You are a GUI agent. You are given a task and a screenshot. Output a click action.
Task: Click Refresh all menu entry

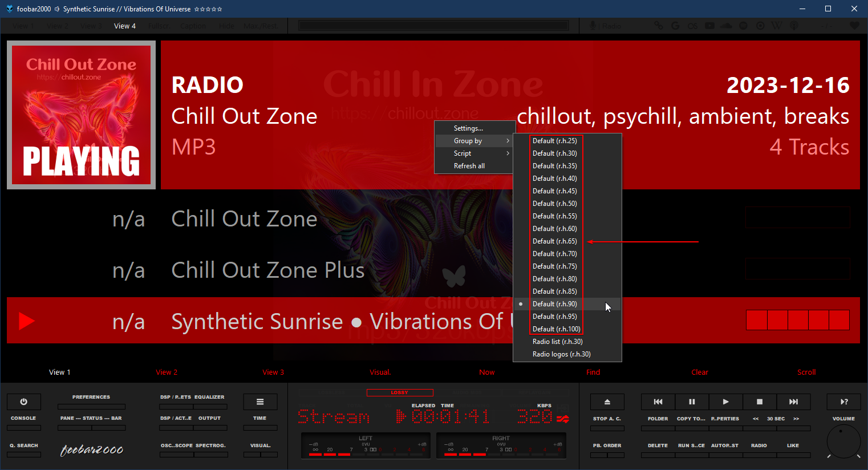pyautogui.click(x=469, y=166)
